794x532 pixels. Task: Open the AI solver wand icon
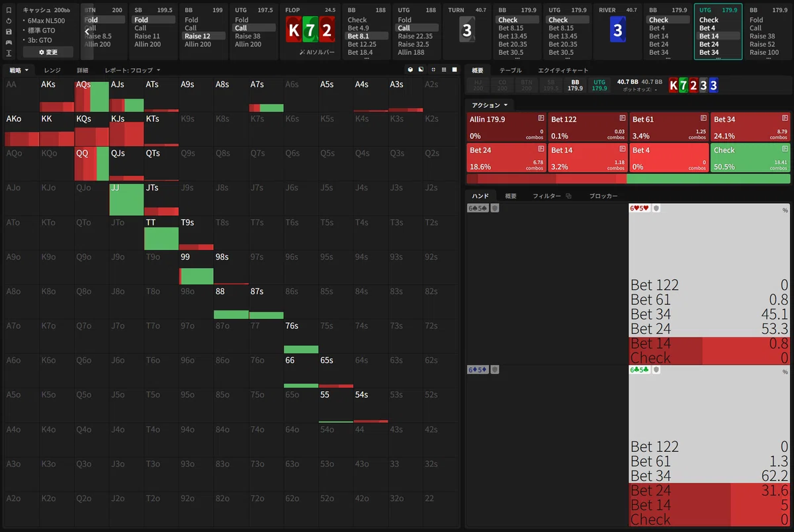click(x=302, y=52)
